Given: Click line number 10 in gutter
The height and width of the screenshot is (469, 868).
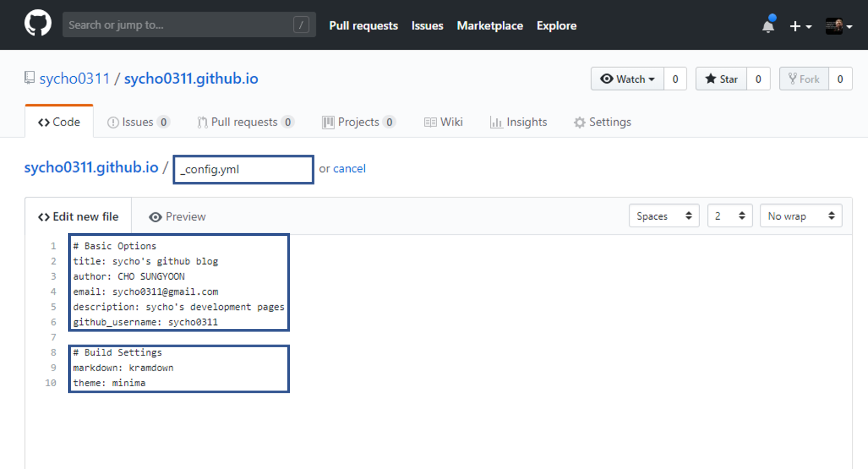Looking at the screenshot, I should pyautogui.click(x=51, y=382).
